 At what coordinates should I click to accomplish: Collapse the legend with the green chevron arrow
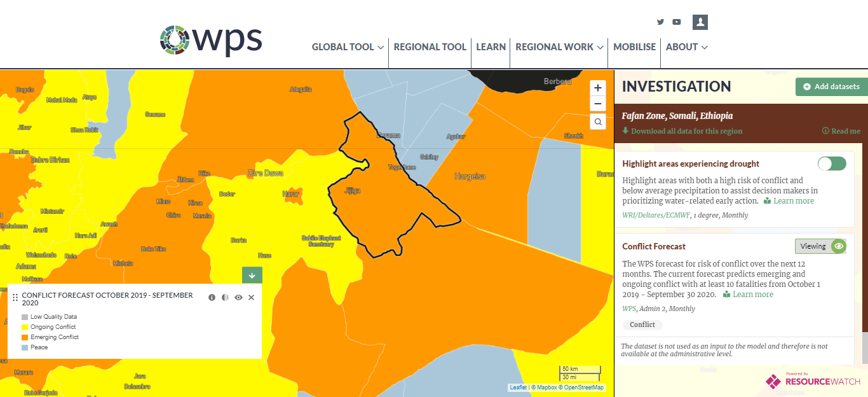click(x=252, y=275)
